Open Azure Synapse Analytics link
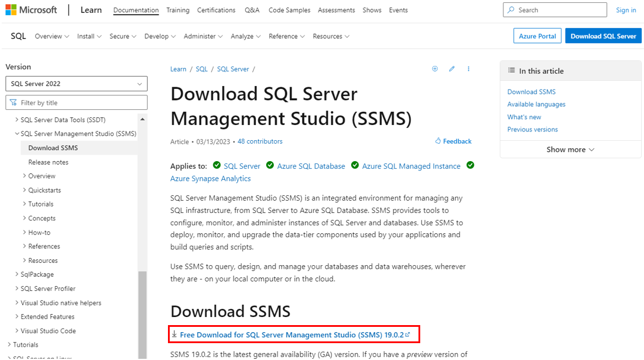Viewport: 644px width, 360px height. [210, 179]
